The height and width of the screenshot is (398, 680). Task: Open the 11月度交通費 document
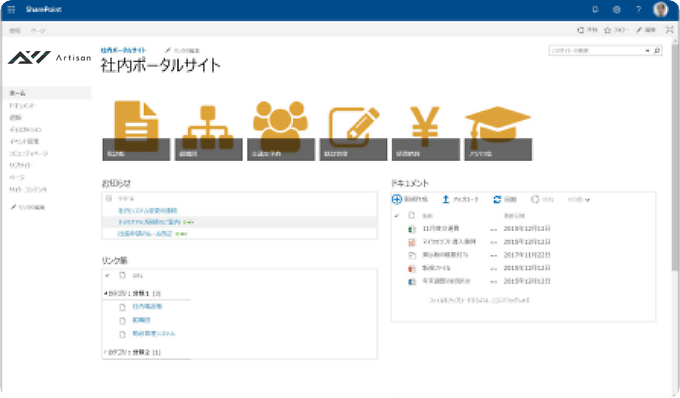(x=441, y=228)
